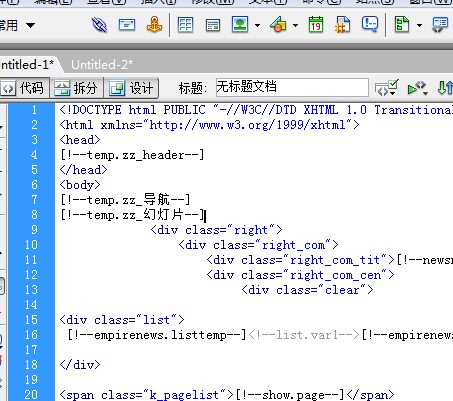Click the Insert Comment icon
The height and width of the screenshot is (401, 453).
(370, 25)
